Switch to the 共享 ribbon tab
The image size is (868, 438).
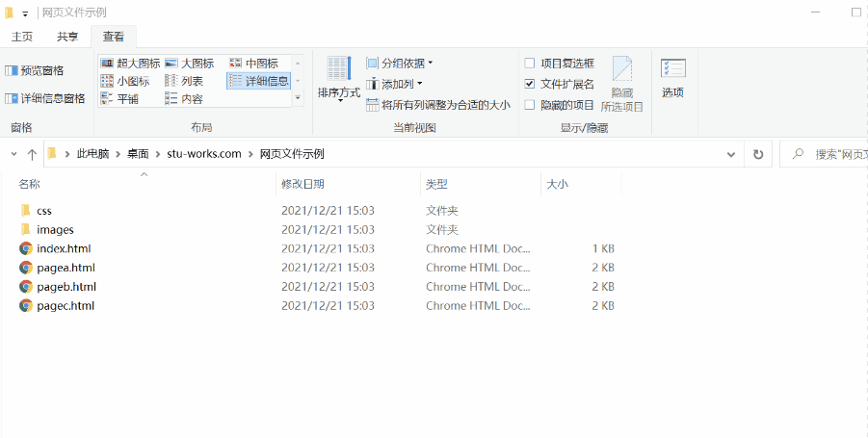click(x=67, y=37)
